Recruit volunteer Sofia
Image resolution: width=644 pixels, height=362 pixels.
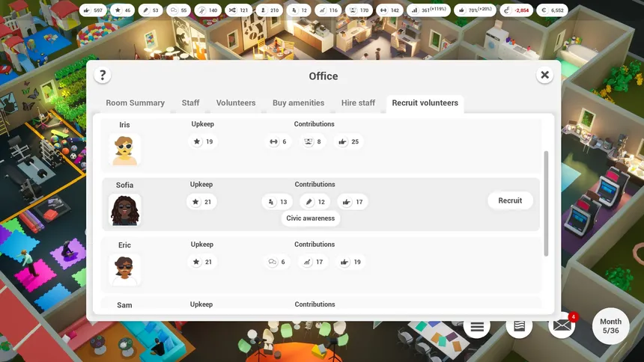click(x=510, y=200)
